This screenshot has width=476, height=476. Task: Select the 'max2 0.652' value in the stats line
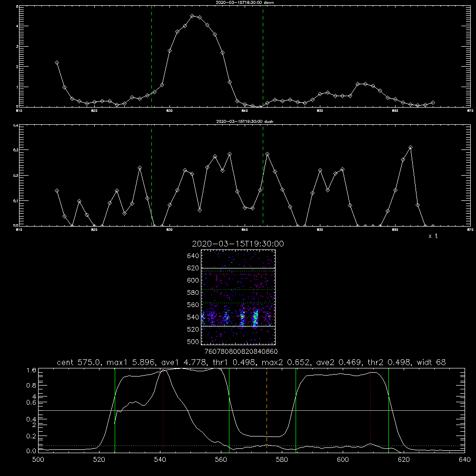tap(287, 362)
